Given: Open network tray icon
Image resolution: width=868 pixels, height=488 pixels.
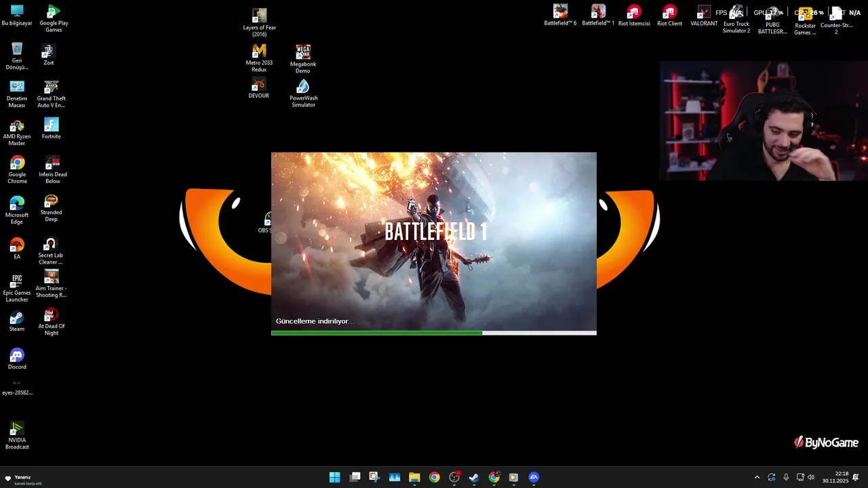Looking at the screenshot, I should 800,477.
